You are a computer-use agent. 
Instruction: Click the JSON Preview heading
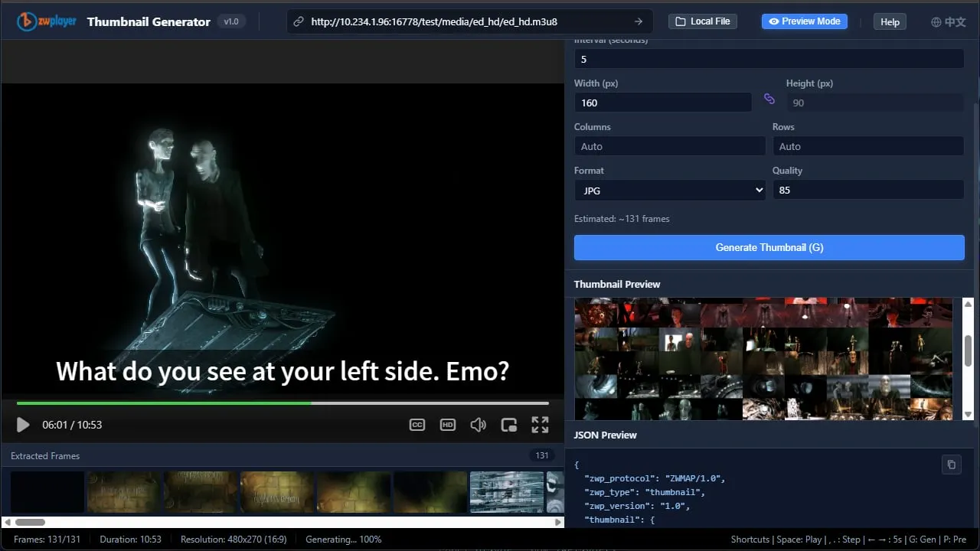[606, 435]
